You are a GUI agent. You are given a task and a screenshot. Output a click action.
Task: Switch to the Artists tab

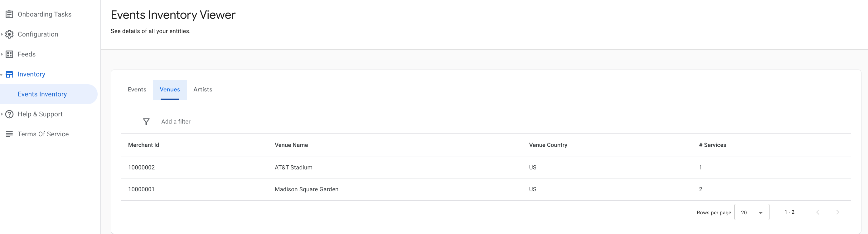point(203,89)
